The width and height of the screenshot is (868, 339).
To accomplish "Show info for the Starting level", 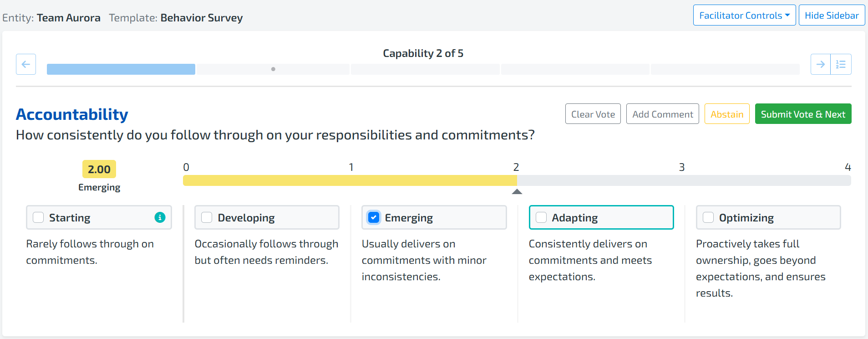I will [x=160, y=217].
